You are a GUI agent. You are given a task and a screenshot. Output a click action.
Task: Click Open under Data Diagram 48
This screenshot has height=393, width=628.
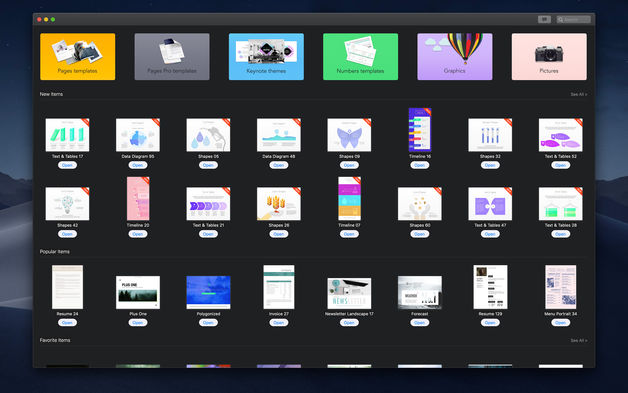click(x=279, y=165)
